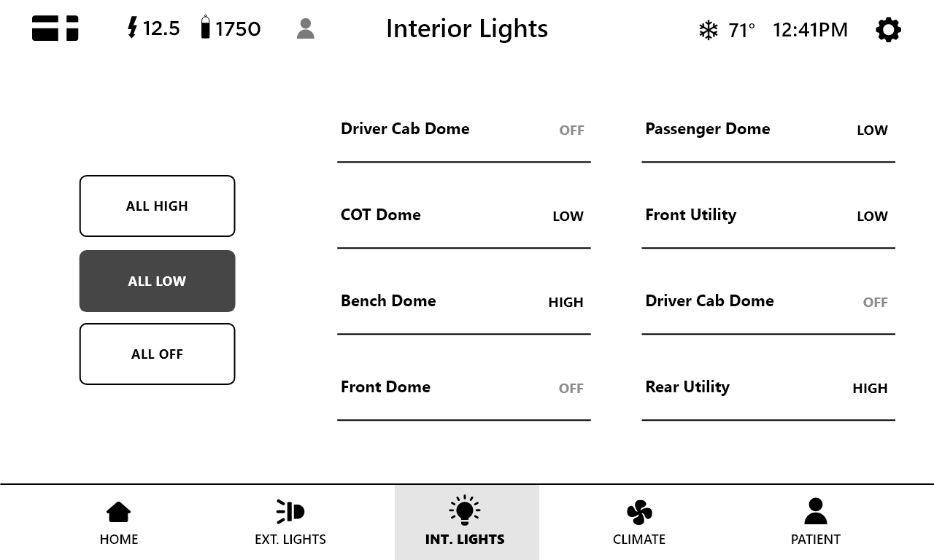Toggle Rear Utility light setting
The height and width of the screenshot is (560, 934).
870,388
